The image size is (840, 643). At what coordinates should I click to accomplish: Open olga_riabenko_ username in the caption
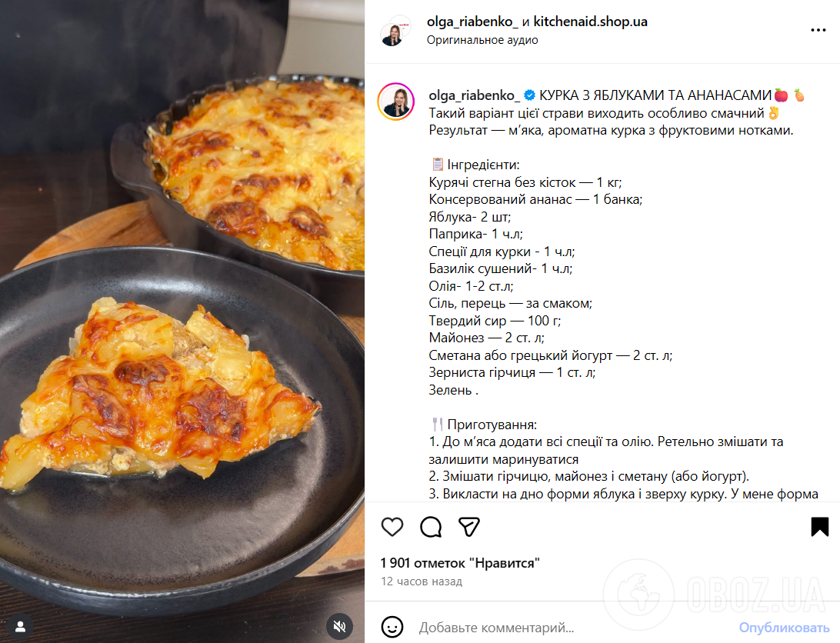pos(474,95)
